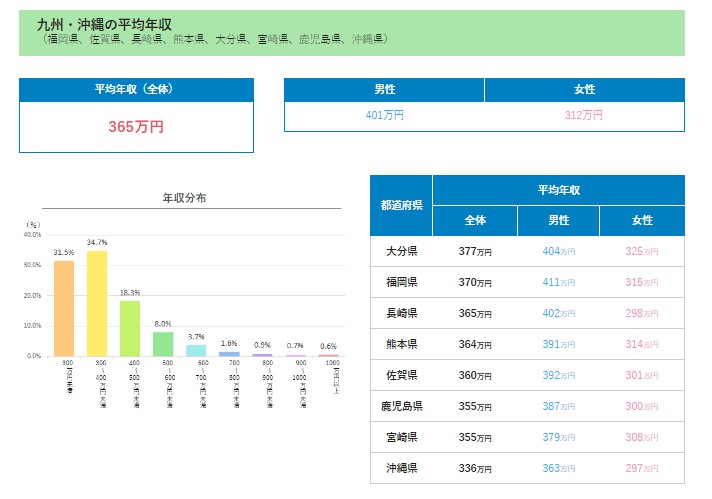Screen dimensions: 712x499
Task: Select the 312万円 female average value
Action: pos(584,115)
